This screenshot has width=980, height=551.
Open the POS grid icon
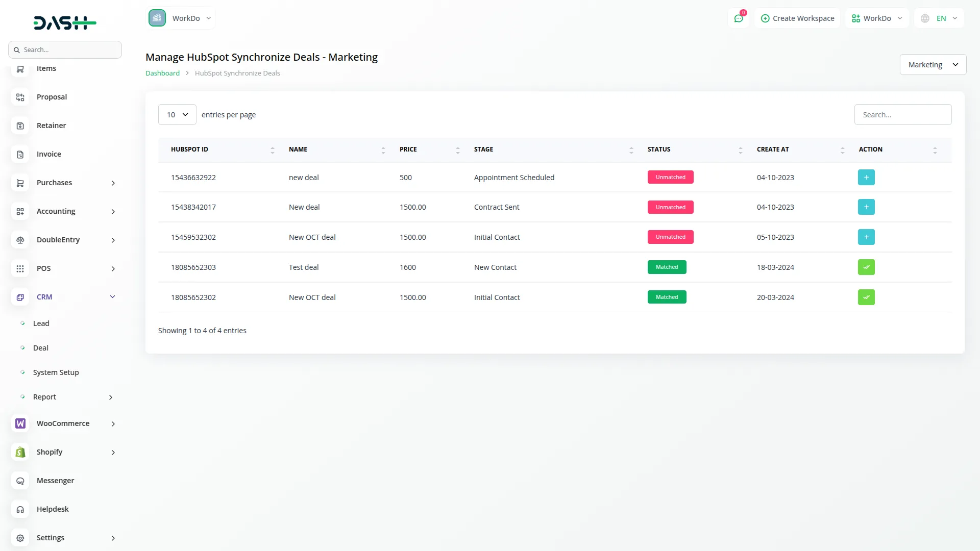click(20, 268)
